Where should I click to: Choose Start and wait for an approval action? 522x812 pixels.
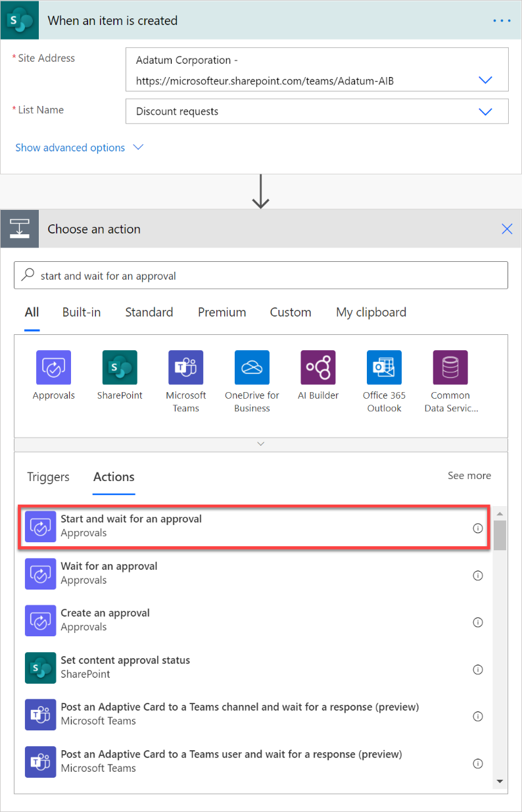[256, 526]
